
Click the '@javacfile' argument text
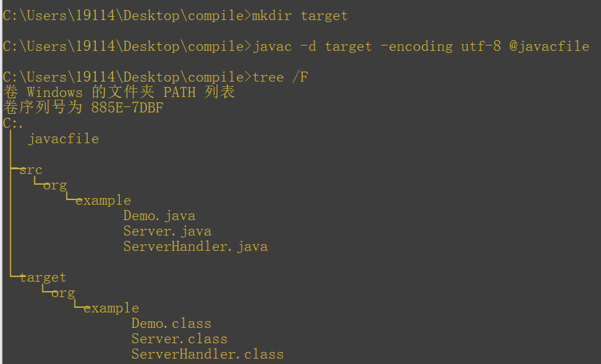coord(549,46)
